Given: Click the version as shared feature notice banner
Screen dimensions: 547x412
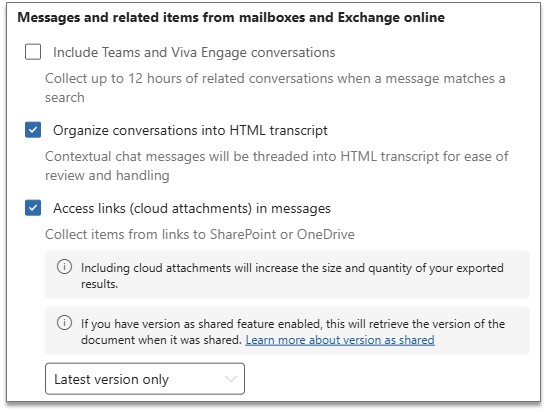Looking at the screenshot, I should 287,331.
